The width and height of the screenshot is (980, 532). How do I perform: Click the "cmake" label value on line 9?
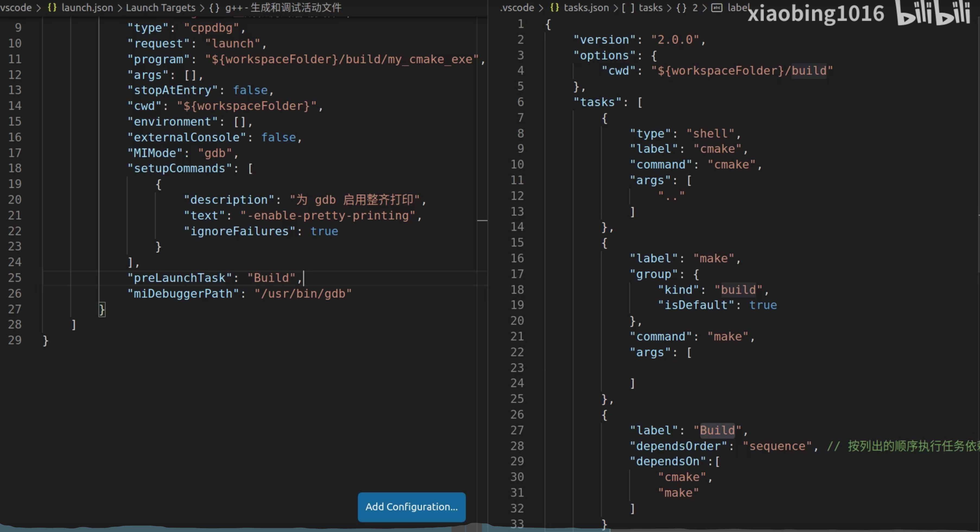[717, 149]
